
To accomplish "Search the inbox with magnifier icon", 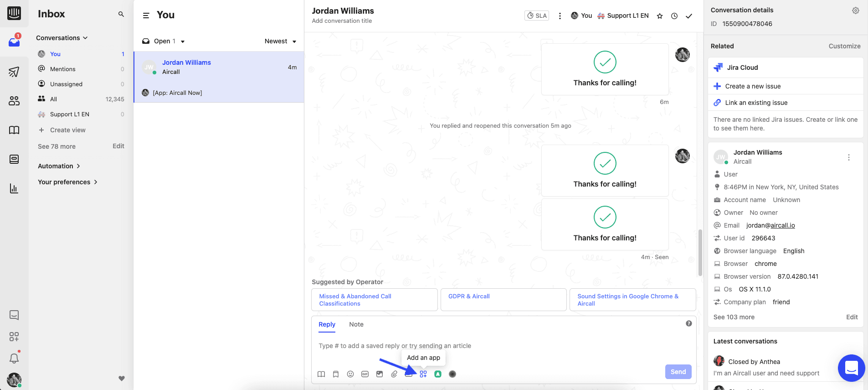I will coord(121,14).
